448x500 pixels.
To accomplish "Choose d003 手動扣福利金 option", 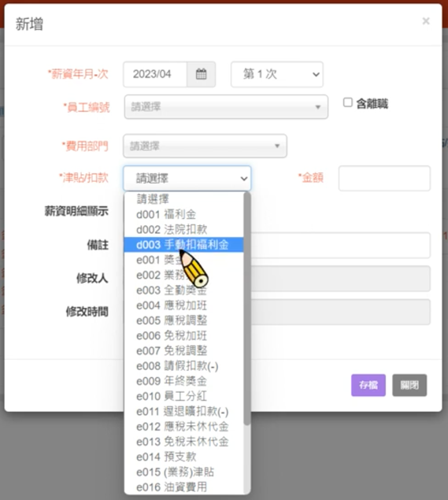I will (x=183, y=245).
